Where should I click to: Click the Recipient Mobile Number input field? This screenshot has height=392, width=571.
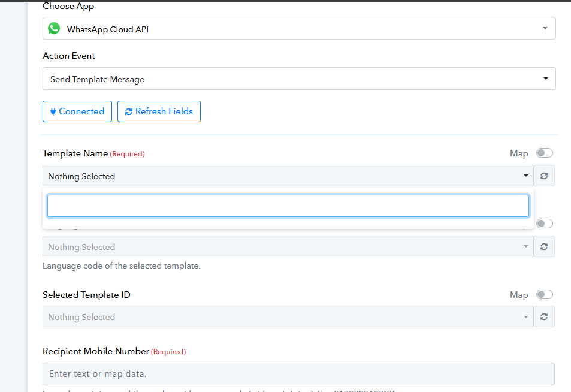tap(298, 374)
